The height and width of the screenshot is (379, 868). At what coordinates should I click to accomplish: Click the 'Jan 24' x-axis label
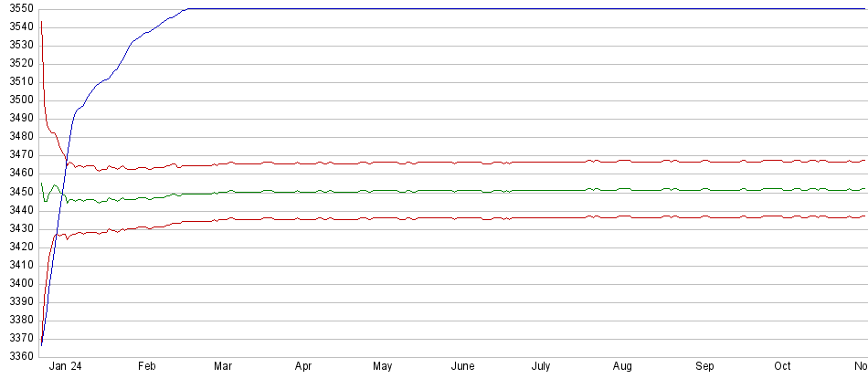65,367
